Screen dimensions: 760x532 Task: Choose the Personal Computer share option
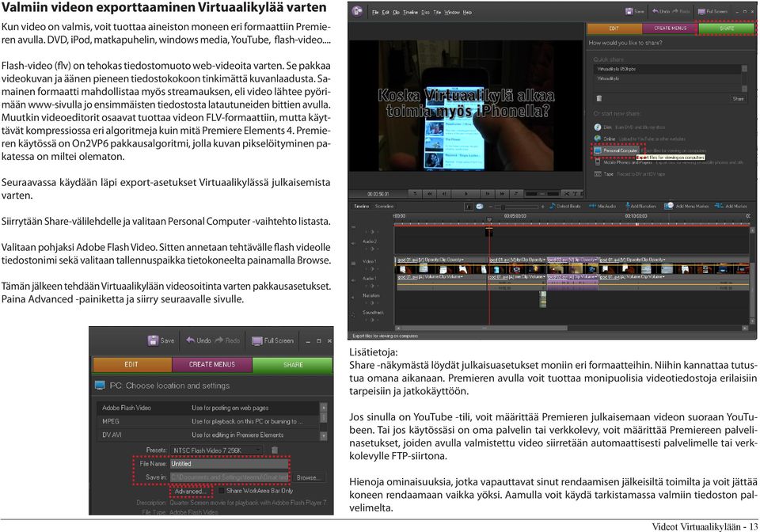[x=616, y=150]
